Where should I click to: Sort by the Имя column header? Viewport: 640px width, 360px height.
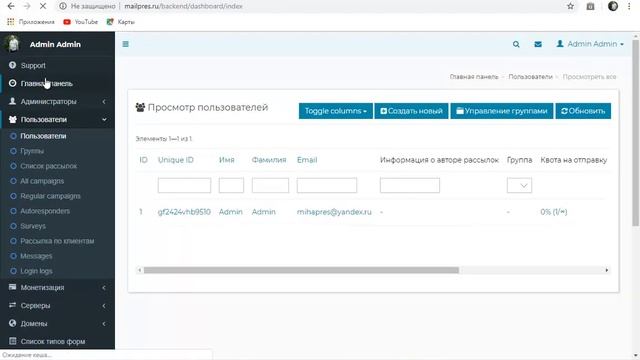(x=227, y=160)
